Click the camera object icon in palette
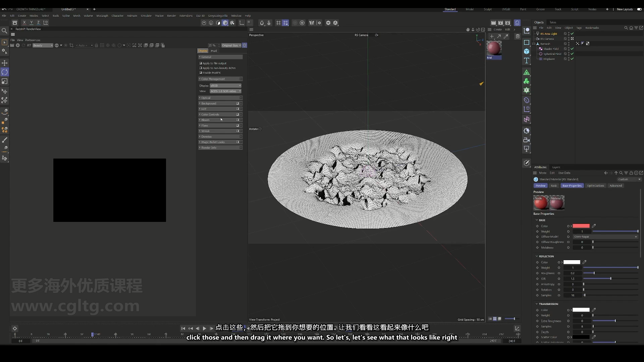This screenshot has height=362, width=644. click(527, 140)
